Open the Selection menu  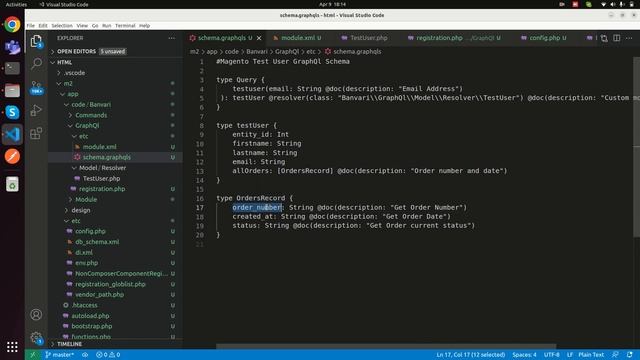[x=62, y=26]
